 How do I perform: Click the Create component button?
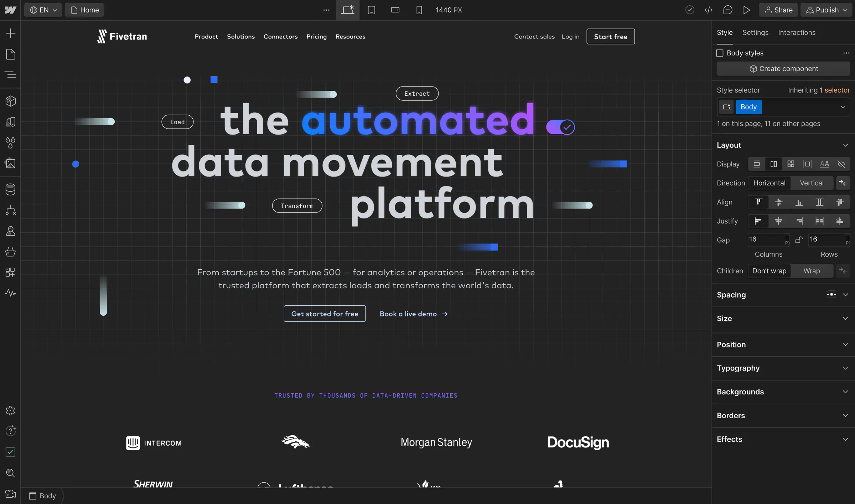tap(783, 69)
